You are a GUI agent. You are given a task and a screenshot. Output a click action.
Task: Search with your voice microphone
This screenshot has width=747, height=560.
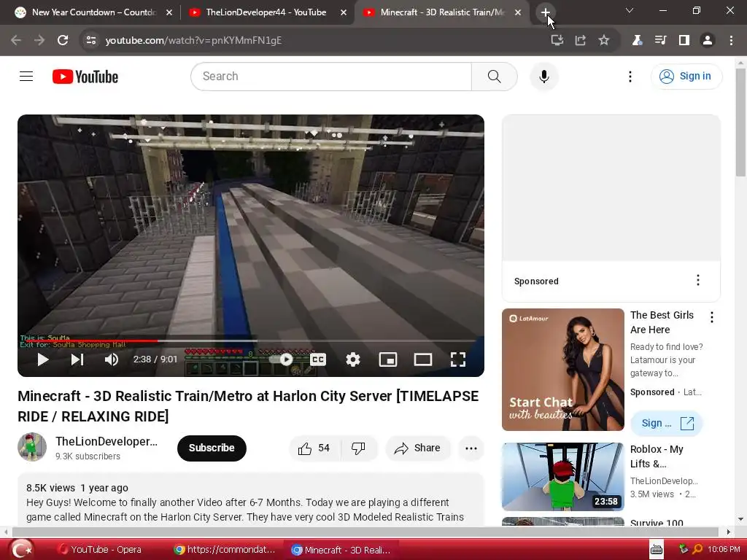pyautogui.click(x=544, y=76)
